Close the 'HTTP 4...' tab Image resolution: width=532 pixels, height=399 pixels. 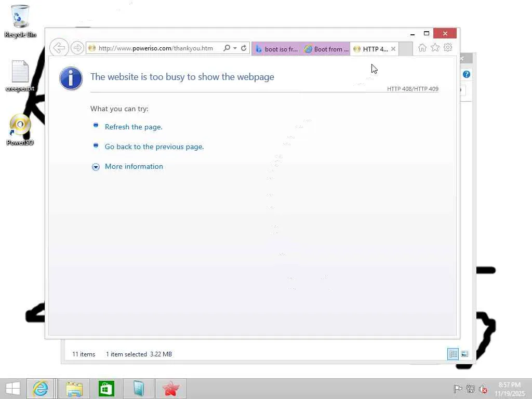point(393,49)
